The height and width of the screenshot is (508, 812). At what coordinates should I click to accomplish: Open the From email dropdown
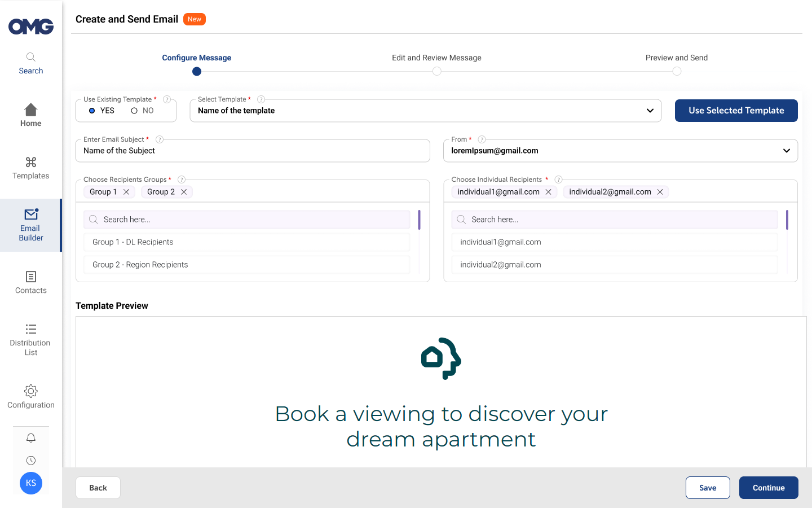786,151
